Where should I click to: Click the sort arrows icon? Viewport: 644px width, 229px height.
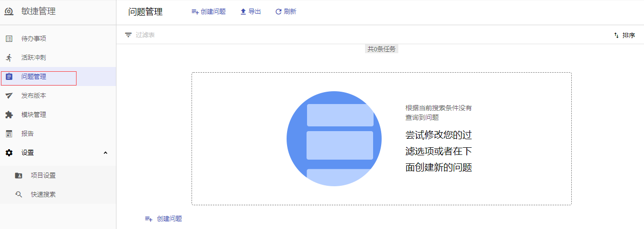(616, 35)
